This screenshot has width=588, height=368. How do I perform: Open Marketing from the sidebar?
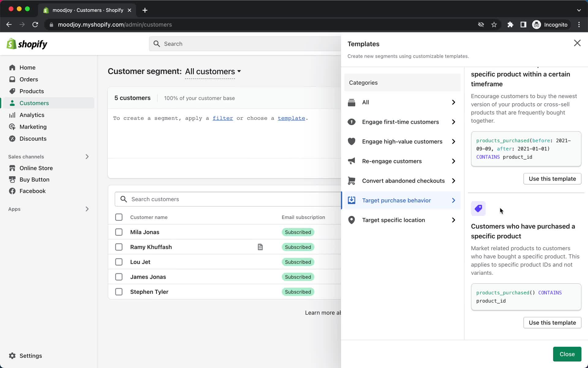(33, 127)
